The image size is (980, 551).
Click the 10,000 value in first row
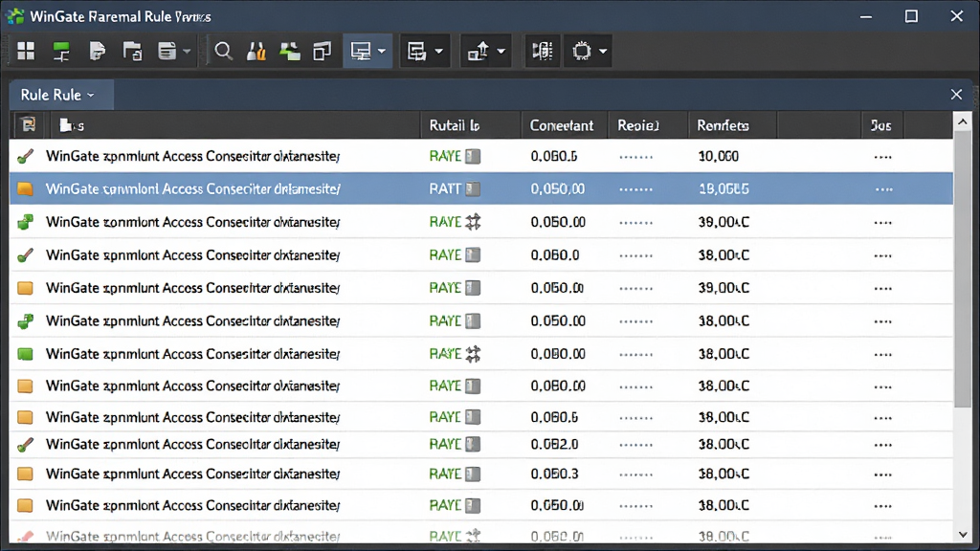pyautogui.click(x=718, y=156)
